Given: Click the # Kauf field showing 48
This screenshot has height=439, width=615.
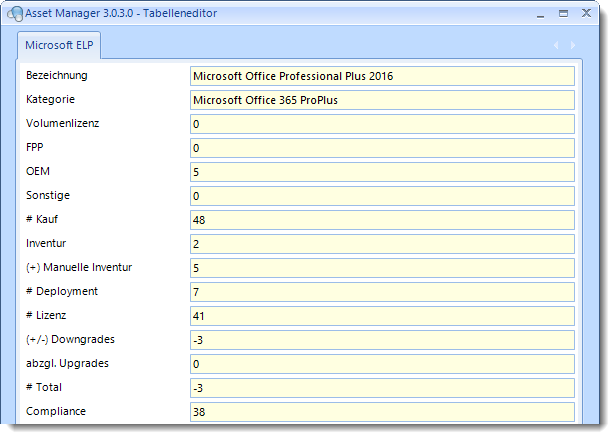Looking at the screenshot, I should click(382, 220).
